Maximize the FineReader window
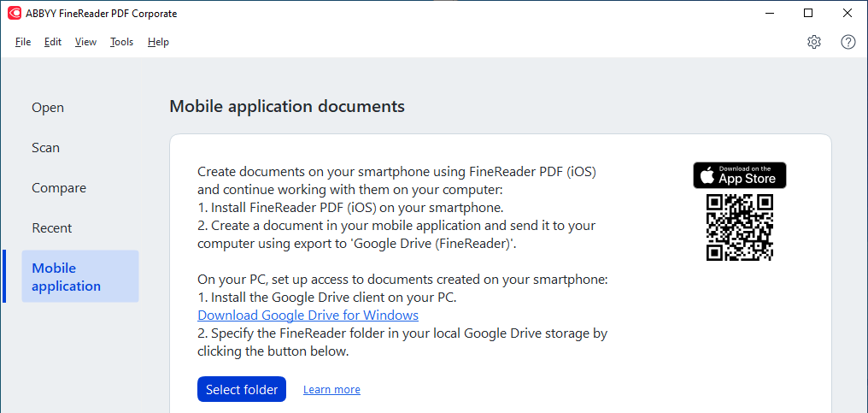 click(808, 14)
